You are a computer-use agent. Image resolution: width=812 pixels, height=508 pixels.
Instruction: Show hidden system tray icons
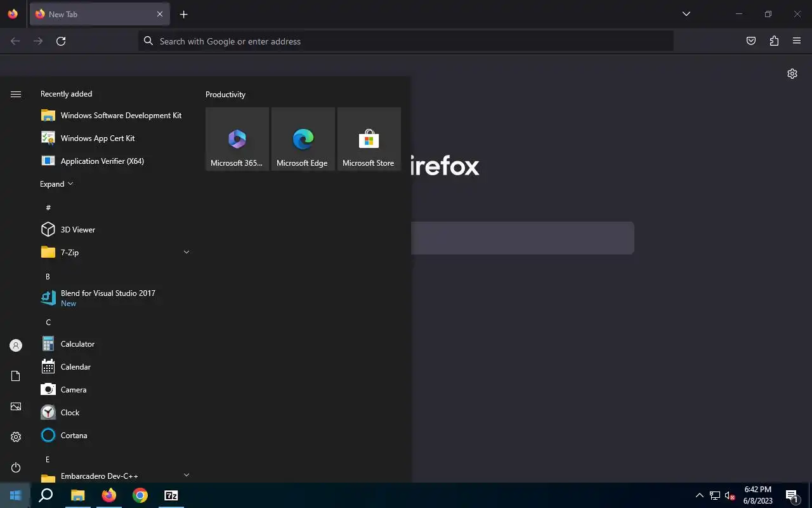tap(700, 495)
